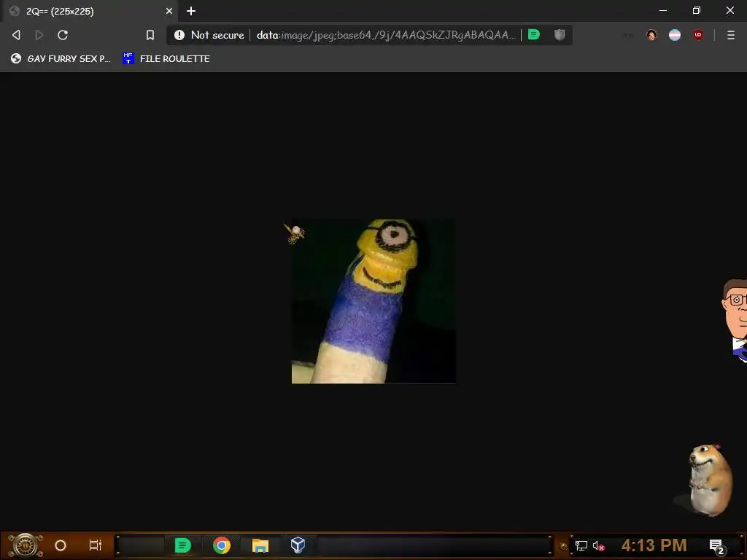Open the FILE ROULETTE bookmark
This screenshot has height=560, width=747.
166,58
